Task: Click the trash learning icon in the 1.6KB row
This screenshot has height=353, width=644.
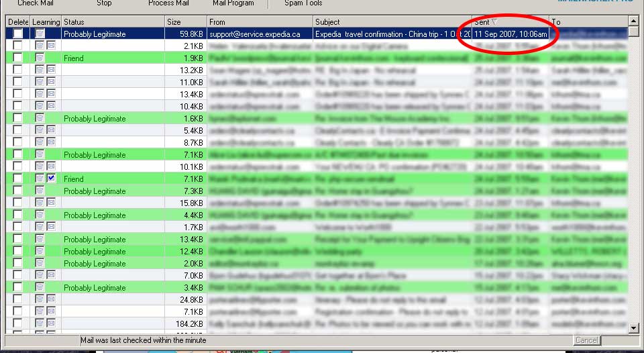Action: (40, 118)
